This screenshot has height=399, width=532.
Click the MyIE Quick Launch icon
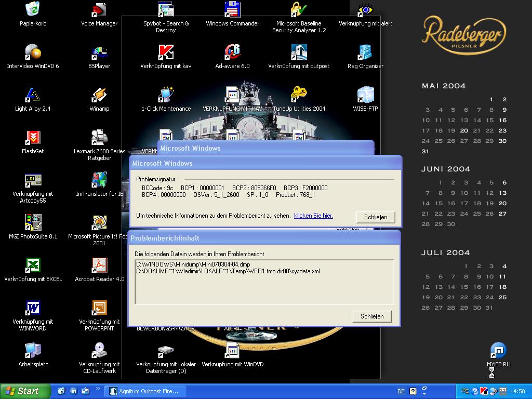pyautogui.click(x=74, y=391)
